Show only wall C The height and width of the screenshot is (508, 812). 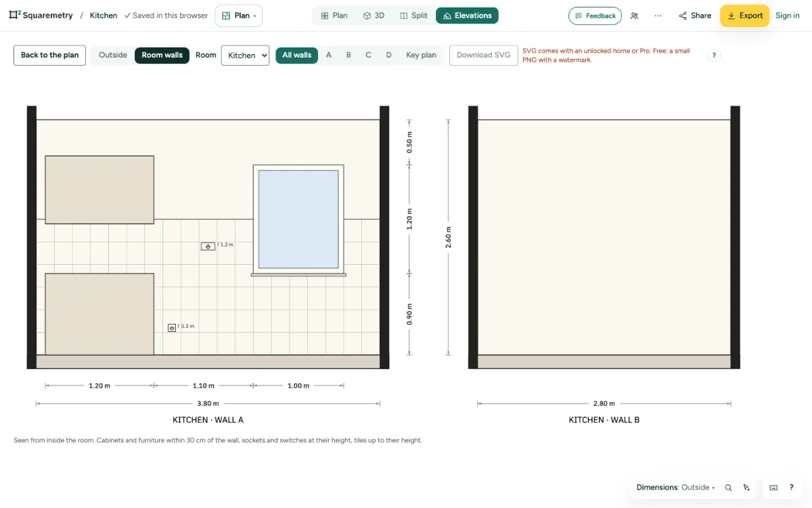coord(368,55)
